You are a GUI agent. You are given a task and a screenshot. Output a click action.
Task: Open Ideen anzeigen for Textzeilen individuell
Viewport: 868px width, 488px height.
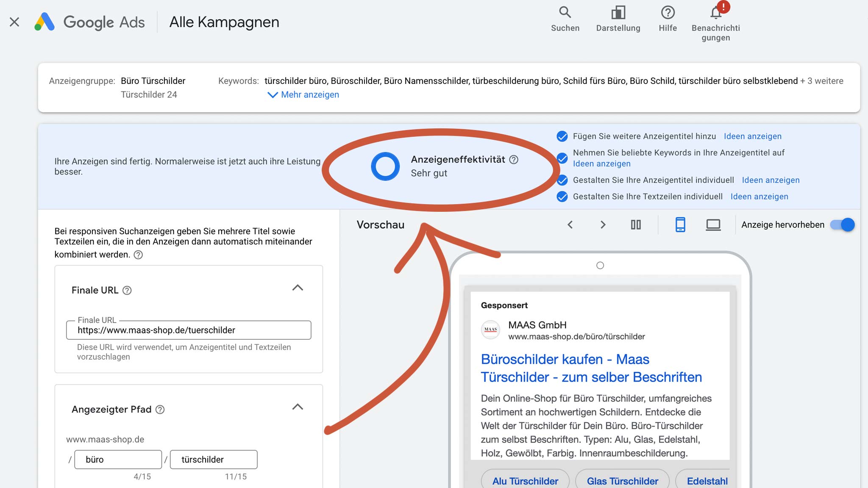[759, 197]
